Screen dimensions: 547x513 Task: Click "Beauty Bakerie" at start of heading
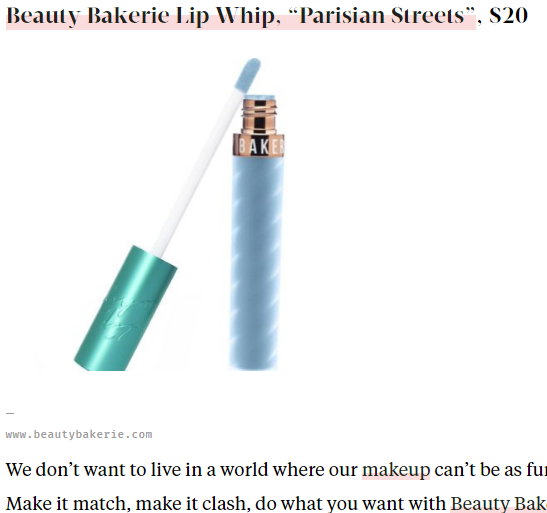coord(88,16)
